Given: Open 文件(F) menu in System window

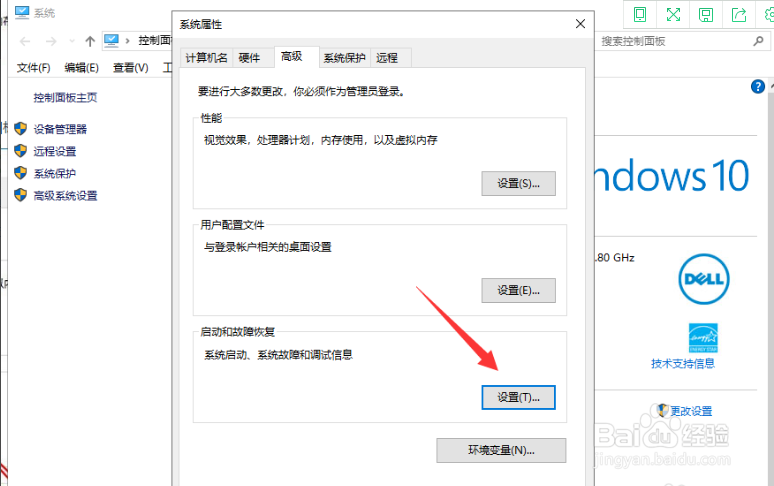Looking at the screenshot, I should click(34, 68).
